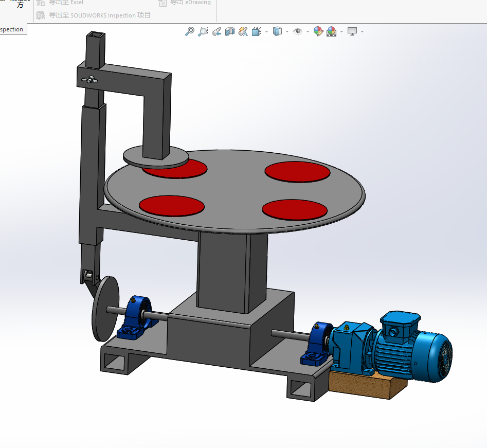This screenshot has height=448, width=487.
Task: Select the Zoom to Area tool
Action: click(203, 31)
